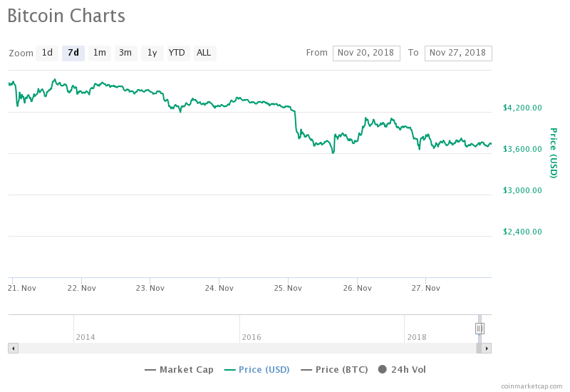Open the coinmarketcap.com credit link

[532, 386]
